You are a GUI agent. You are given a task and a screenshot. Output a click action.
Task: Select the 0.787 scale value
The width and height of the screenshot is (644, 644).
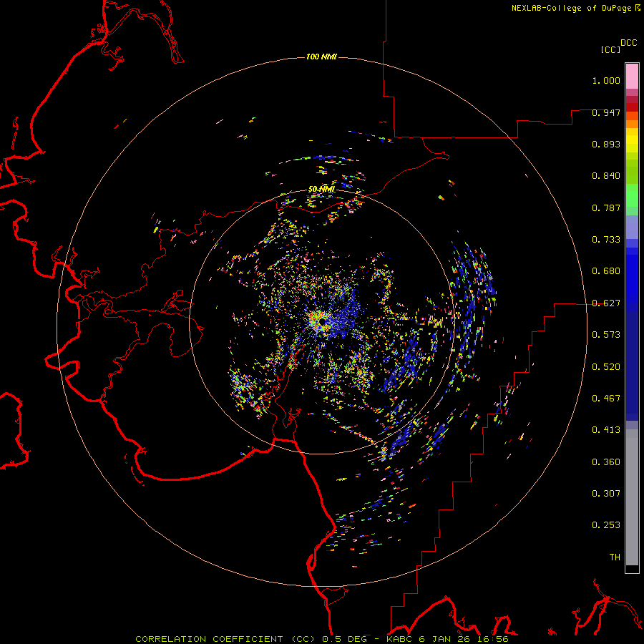(x=606, y=208)
